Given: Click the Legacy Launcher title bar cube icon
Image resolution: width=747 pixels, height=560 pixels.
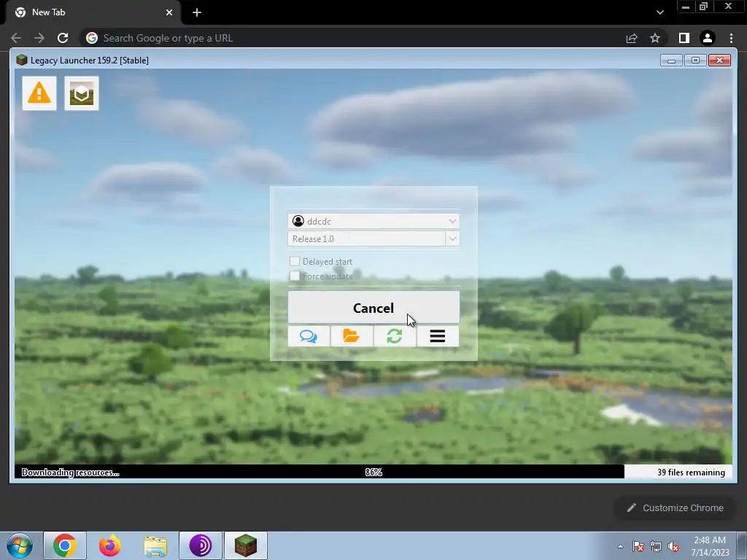Looking at the screenshot, I should point(21,60).
